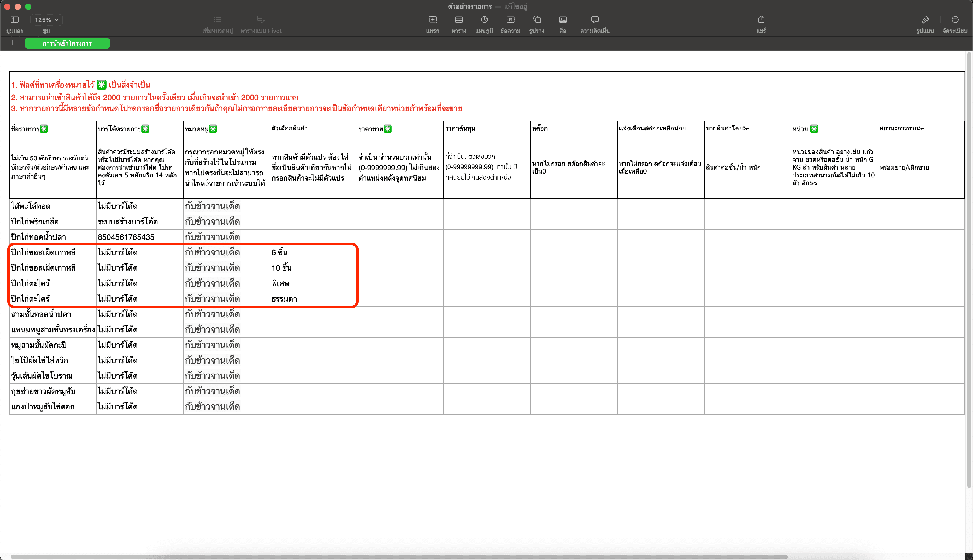
Task: Open the View sidebar menu icon
Action: point(15,20)
